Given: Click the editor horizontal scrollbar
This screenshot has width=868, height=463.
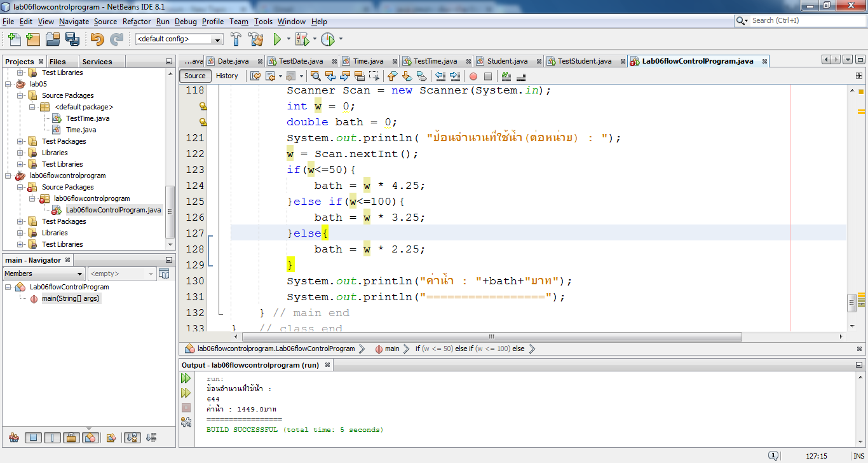Looking at the screenshot, I should point(491,337).
